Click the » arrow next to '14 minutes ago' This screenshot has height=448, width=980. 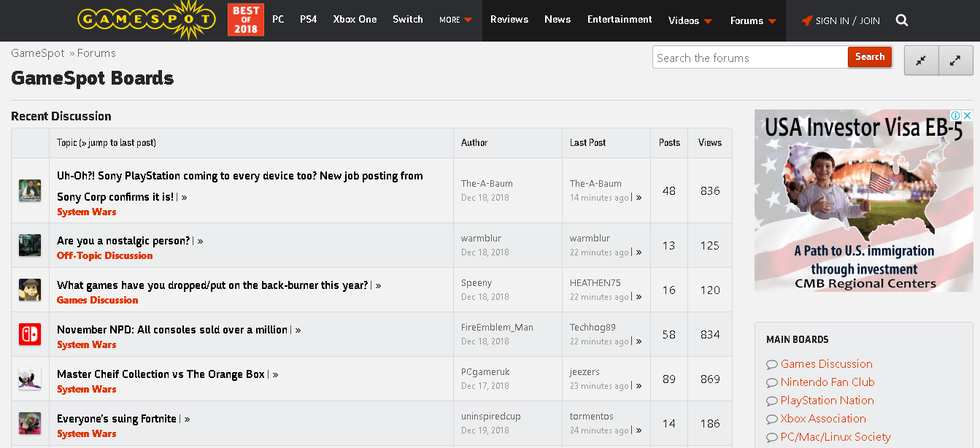point(639,198)
